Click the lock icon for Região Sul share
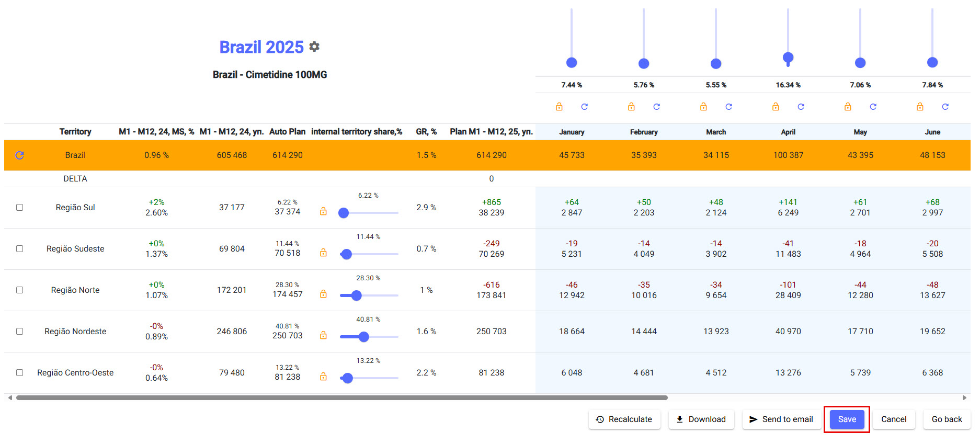 [x=323, y=211]
